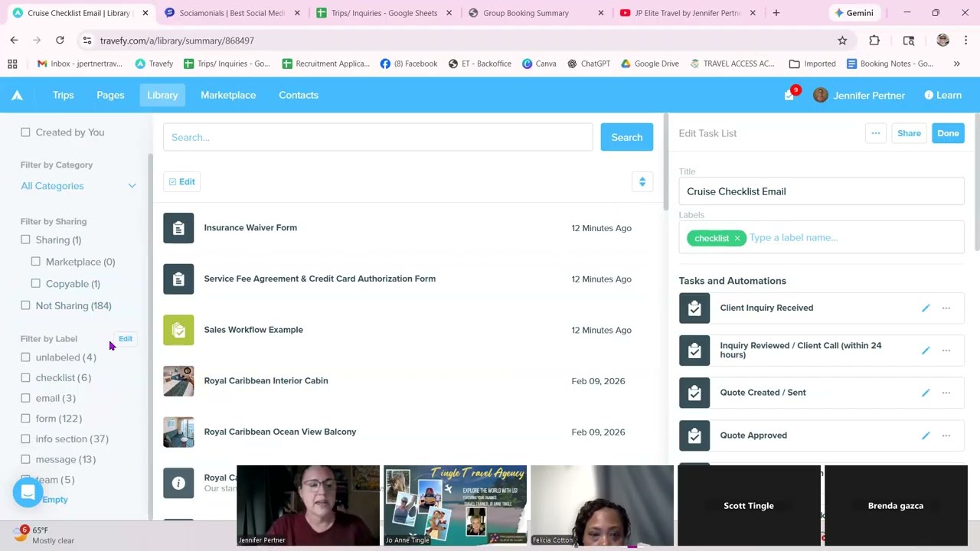Edit the Client Inquiry Received task pencil
This screenshot has width=980, height=551.
[x=926, y=308]
